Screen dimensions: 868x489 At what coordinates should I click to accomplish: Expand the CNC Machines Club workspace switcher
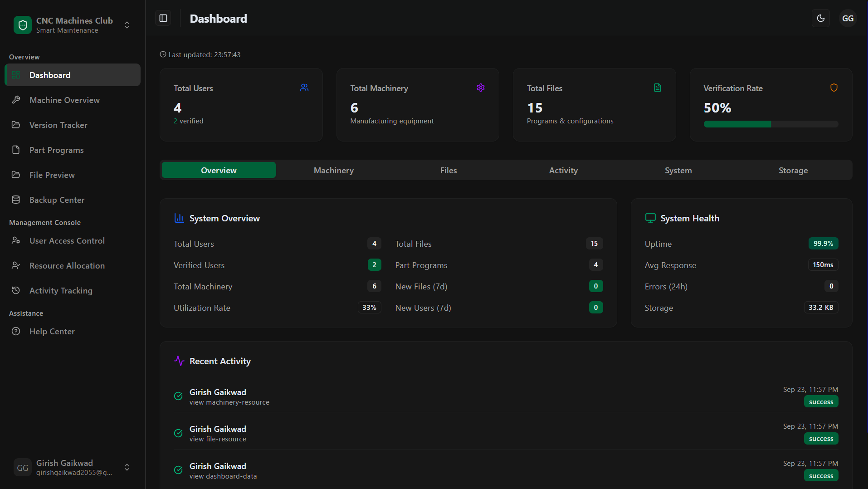pos(127,25)
